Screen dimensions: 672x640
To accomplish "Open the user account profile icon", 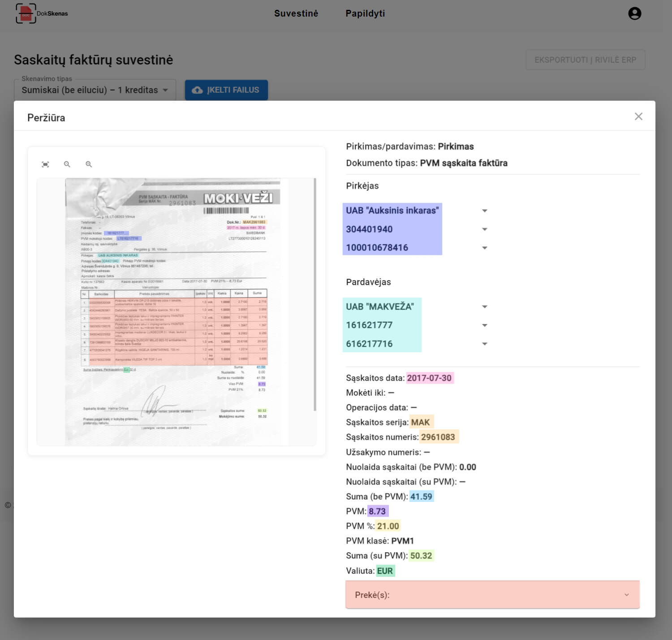I will [x=634, y=13].
